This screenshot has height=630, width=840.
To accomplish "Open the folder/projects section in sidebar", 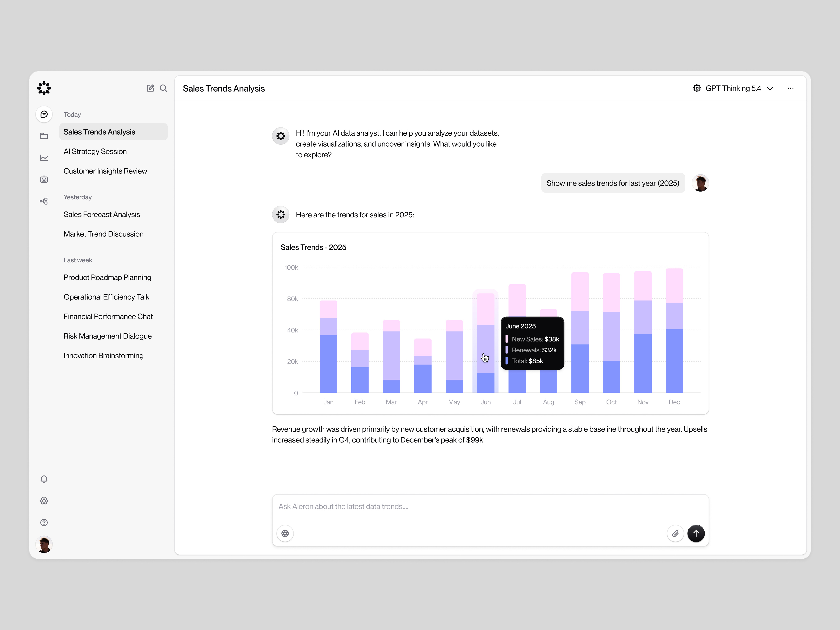I will click(44, 136).
